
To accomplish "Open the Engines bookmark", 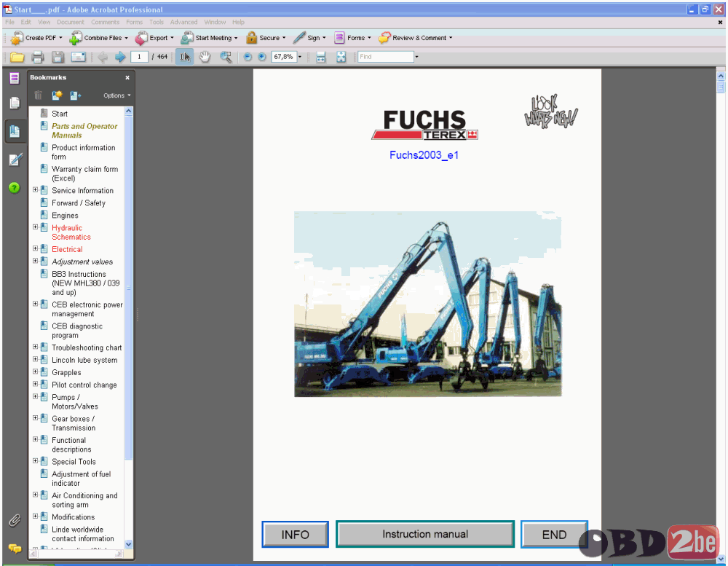I will coord(65,215).
